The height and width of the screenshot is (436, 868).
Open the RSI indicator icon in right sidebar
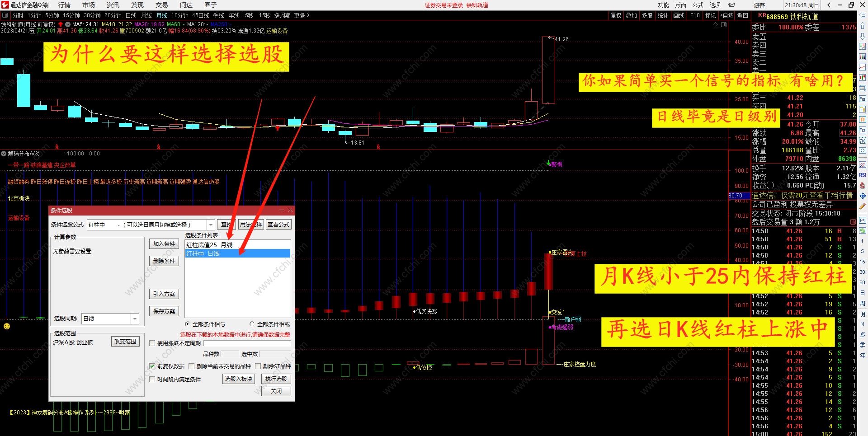coord(863,175)
